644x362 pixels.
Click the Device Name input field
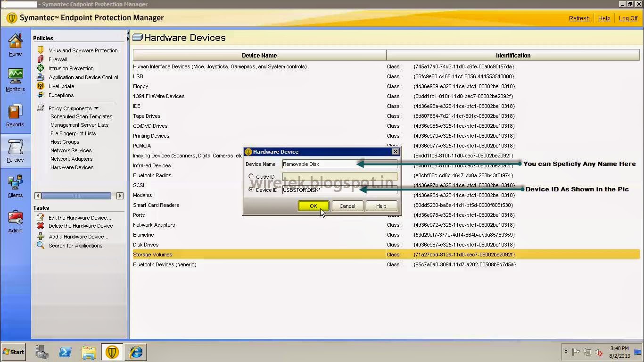[x=339, y=164]
